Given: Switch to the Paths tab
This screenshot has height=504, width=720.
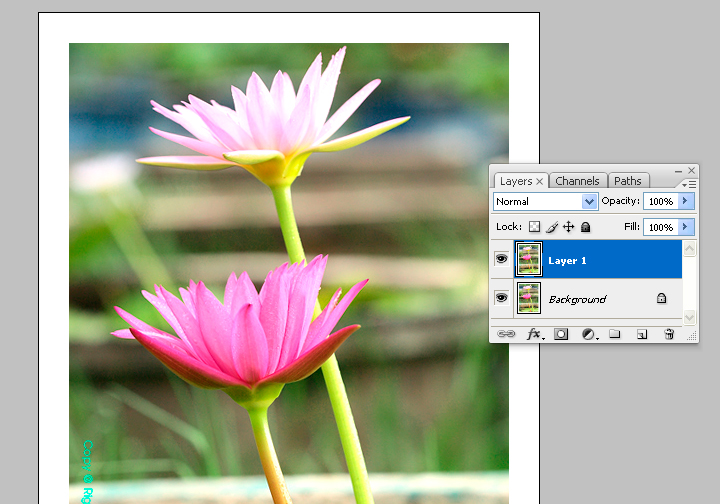Looking at the screenshot, I should (x=628, y=181).
